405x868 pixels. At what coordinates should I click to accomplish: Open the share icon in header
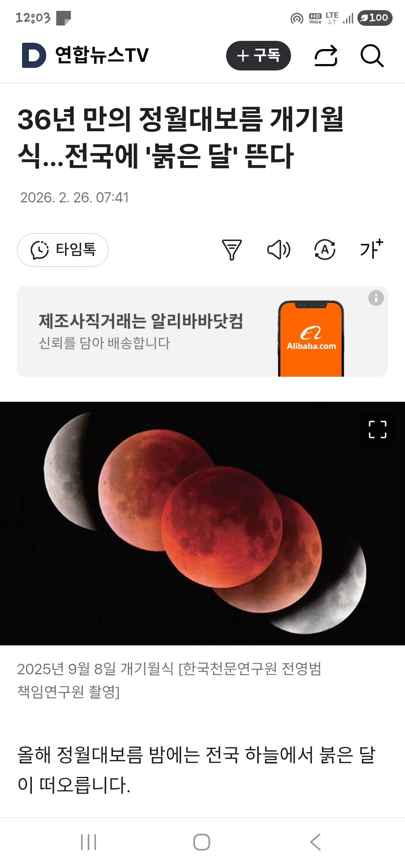pos(326,56)
